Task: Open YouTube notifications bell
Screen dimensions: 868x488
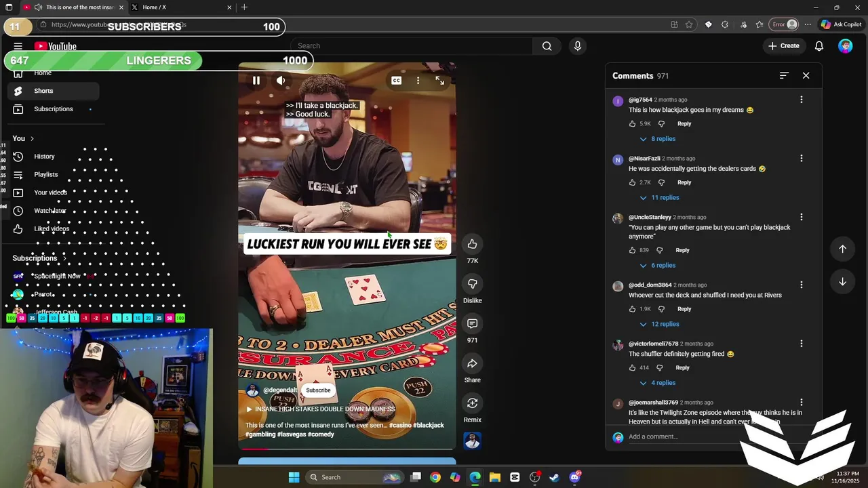Action: (819, 46)
